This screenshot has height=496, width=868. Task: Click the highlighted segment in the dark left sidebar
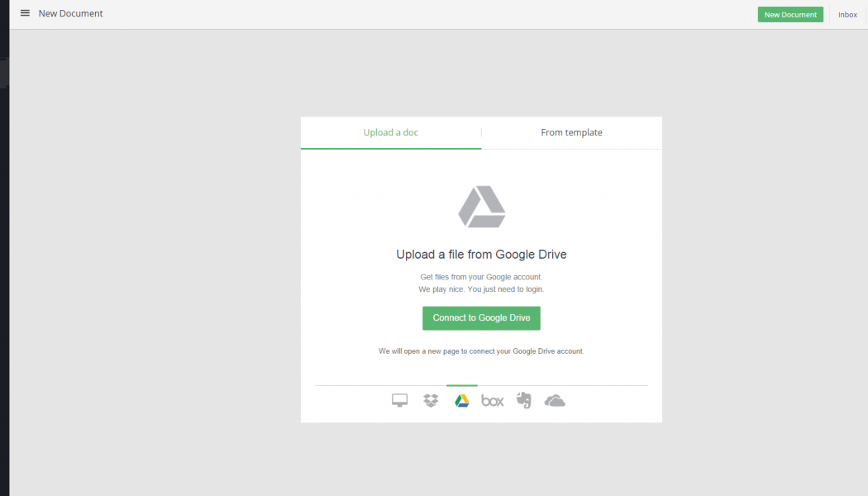pos(4,73)
